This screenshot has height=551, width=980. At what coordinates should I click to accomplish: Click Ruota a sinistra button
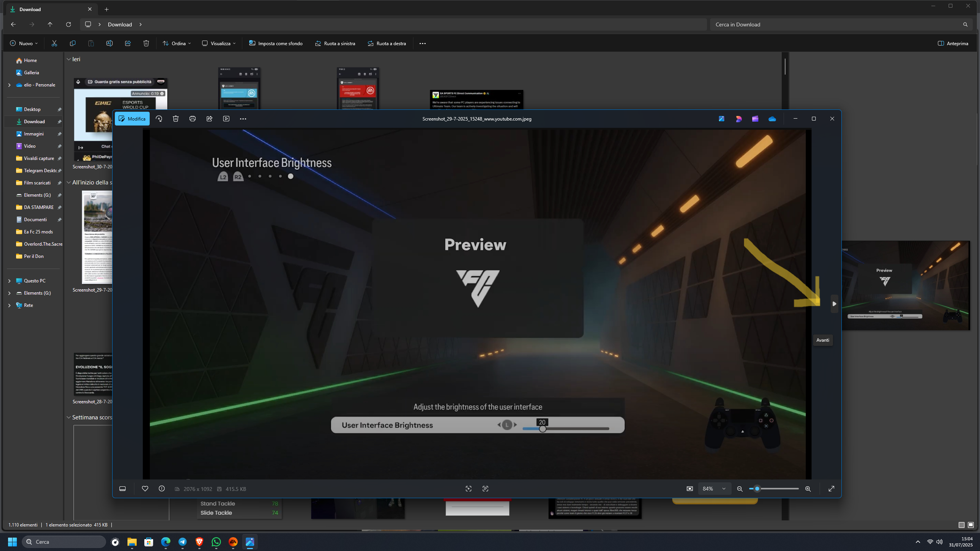[335, 43]
